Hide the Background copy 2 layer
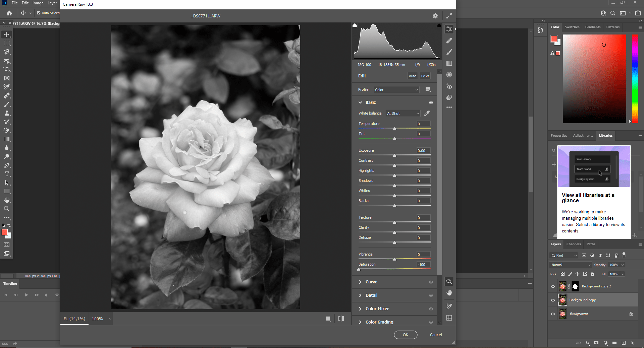644x348 pixels. point(553,286)
